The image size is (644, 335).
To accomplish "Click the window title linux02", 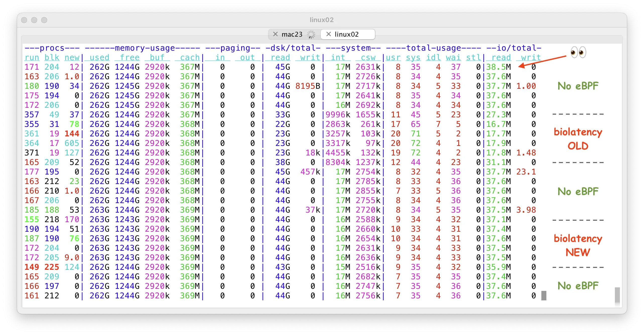I will coord(322,20).
